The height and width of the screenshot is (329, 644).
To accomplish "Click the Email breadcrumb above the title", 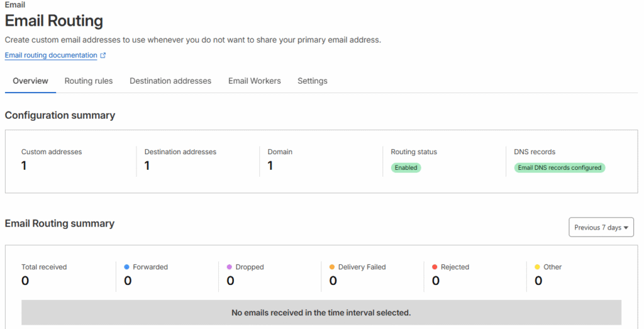I will coord(15,5).
